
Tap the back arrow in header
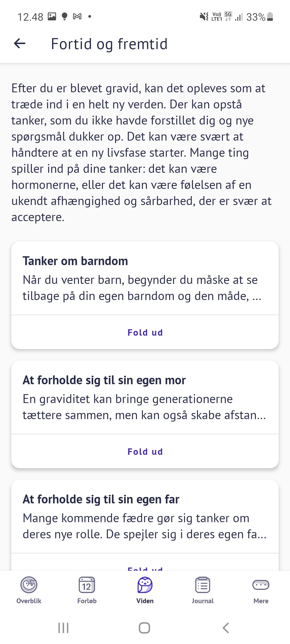[20, 43]
